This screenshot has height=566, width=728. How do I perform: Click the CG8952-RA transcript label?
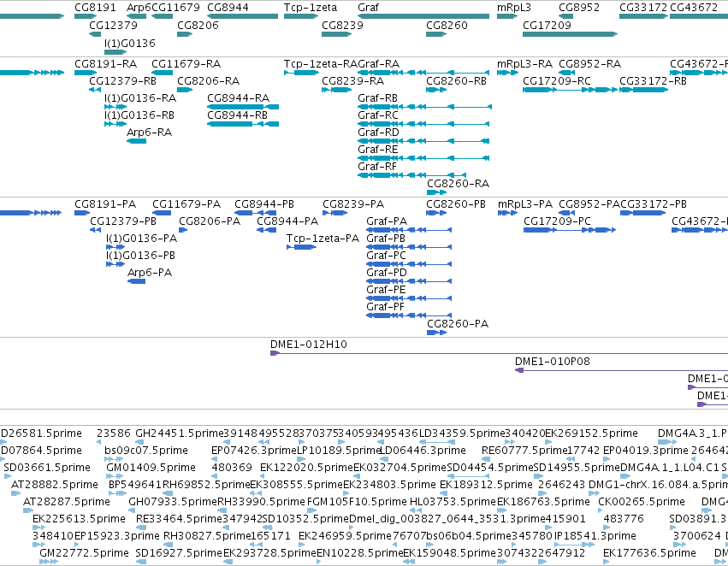pos(589,63)
